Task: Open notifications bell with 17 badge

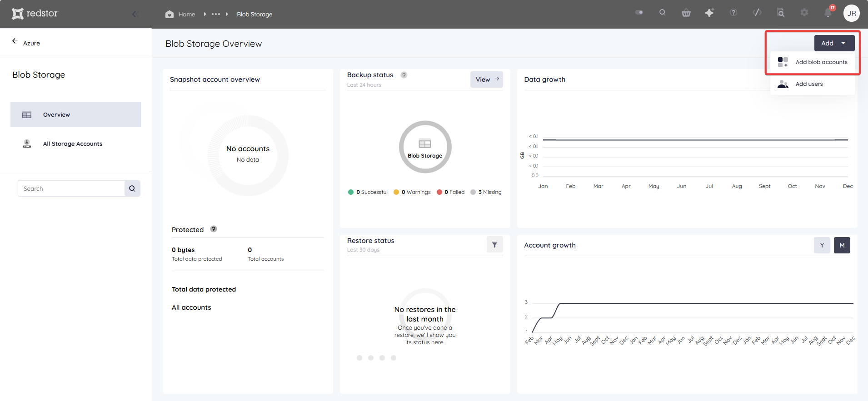Action: [x=828, y=12]
